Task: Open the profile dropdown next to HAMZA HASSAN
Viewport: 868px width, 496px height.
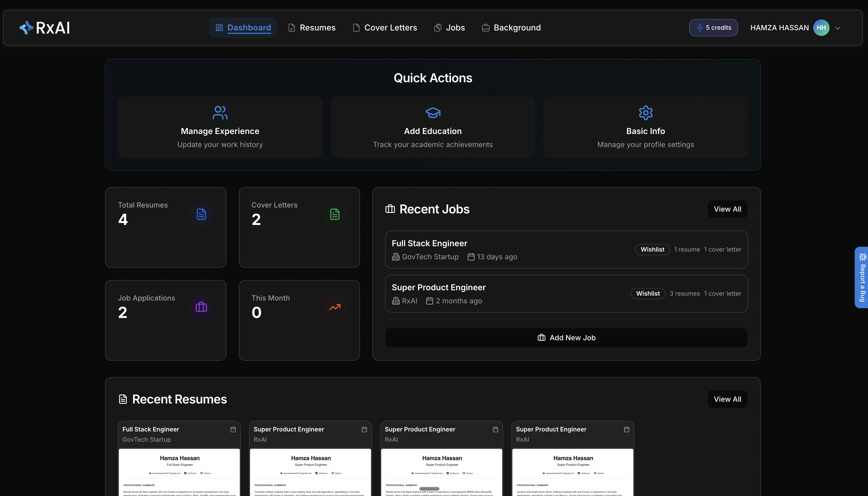Action: (838, 28)
